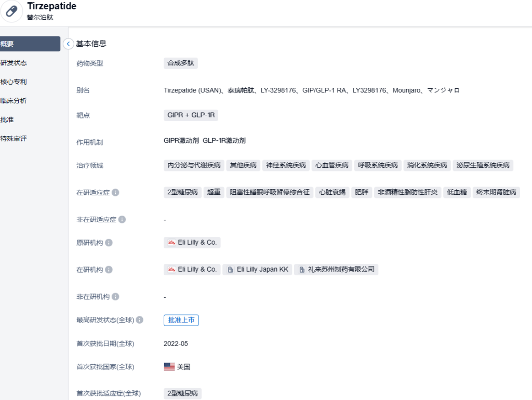Click the GIPR + GLP-1R target tag
532x400 pixels.
191,115
